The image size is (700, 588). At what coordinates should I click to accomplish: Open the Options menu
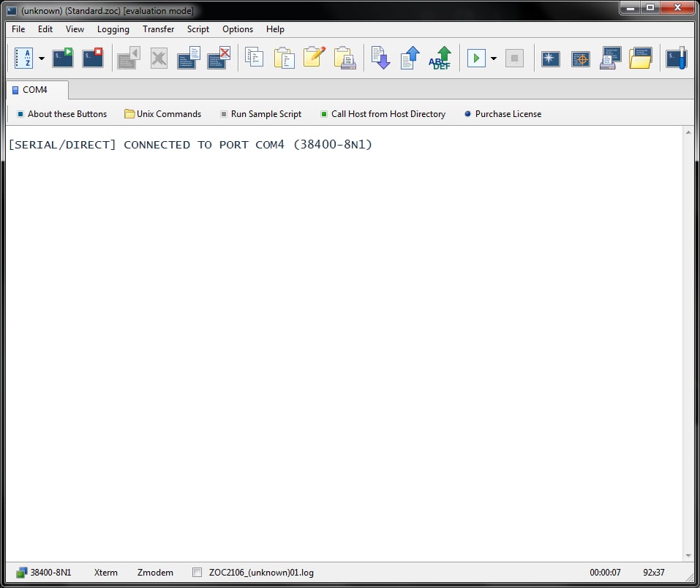[x=238, y=29]
